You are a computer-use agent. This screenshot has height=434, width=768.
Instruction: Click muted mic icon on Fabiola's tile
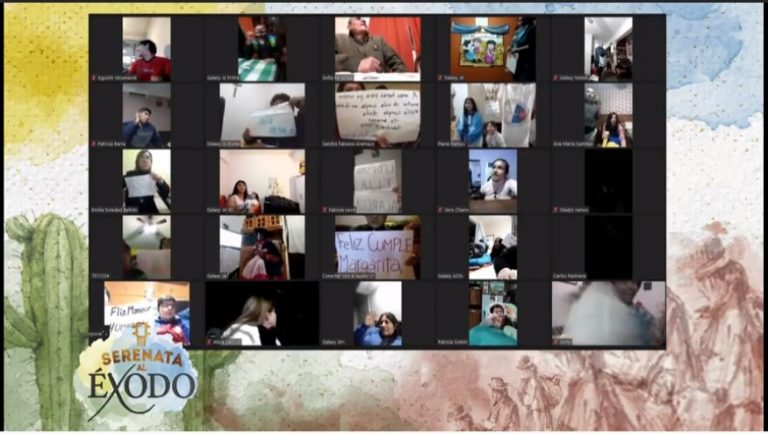tap(325, 210)
